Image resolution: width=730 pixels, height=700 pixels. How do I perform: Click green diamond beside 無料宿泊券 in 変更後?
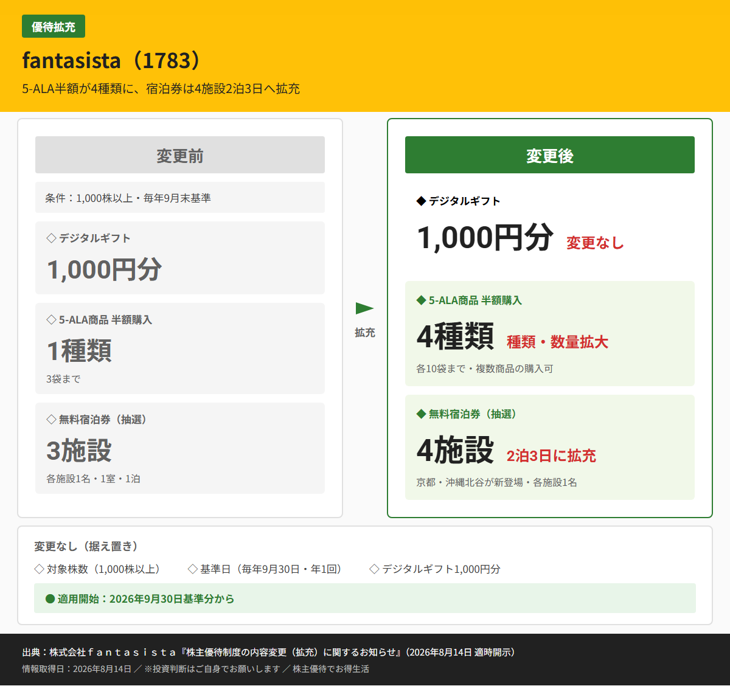pos(421,414)
